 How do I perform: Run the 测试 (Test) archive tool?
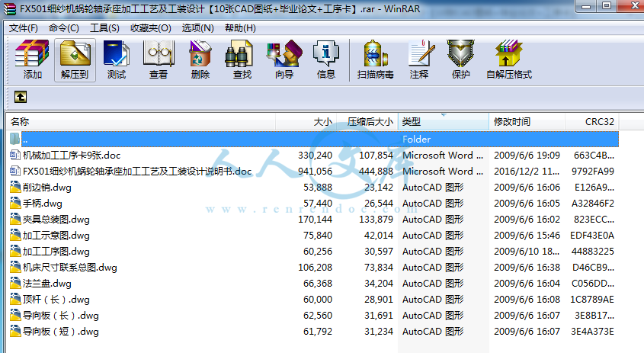[x=117, y=53]
